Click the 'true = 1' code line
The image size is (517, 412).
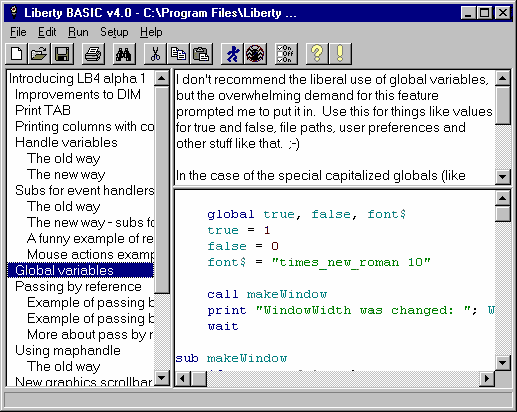click(x=238, y=230)
